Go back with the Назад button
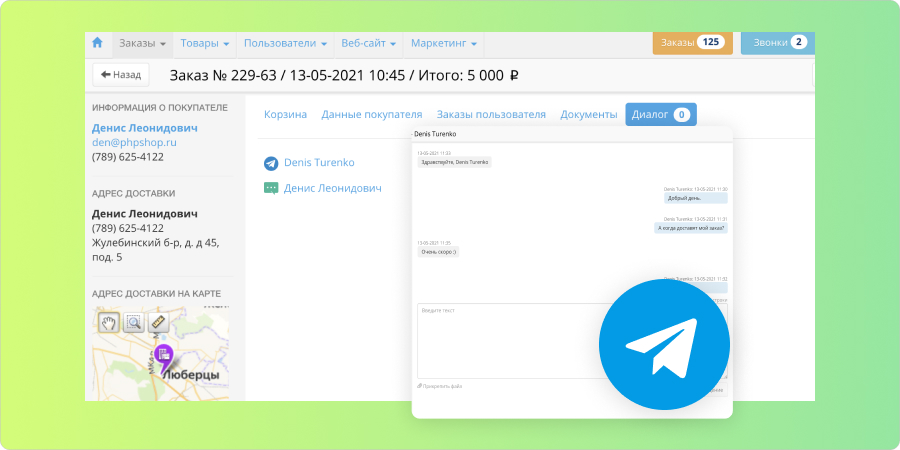 [x=121, y=75]
